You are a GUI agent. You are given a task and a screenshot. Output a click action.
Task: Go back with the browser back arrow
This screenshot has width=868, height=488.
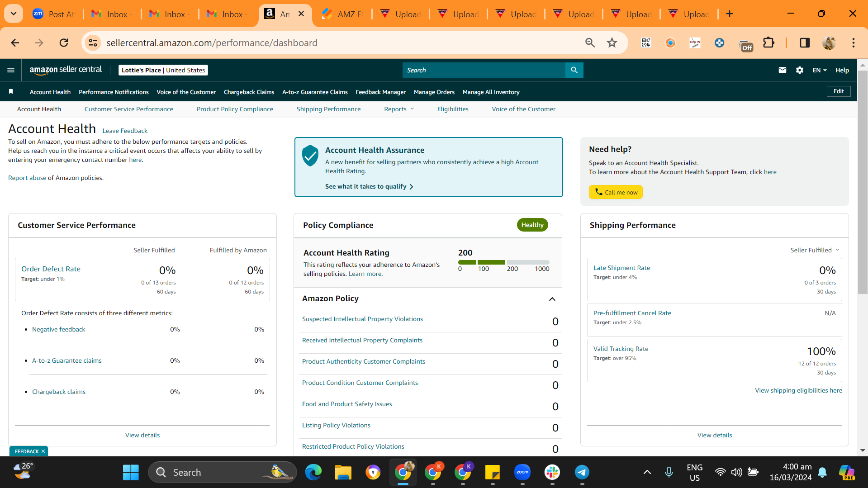coord(15,43)
